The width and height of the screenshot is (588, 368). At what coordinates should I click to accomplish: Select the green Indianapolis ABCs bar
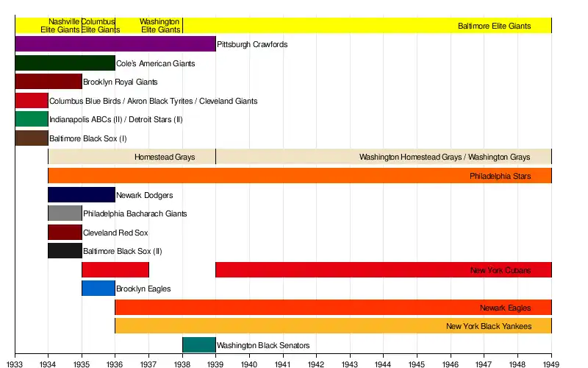(31, 119)
